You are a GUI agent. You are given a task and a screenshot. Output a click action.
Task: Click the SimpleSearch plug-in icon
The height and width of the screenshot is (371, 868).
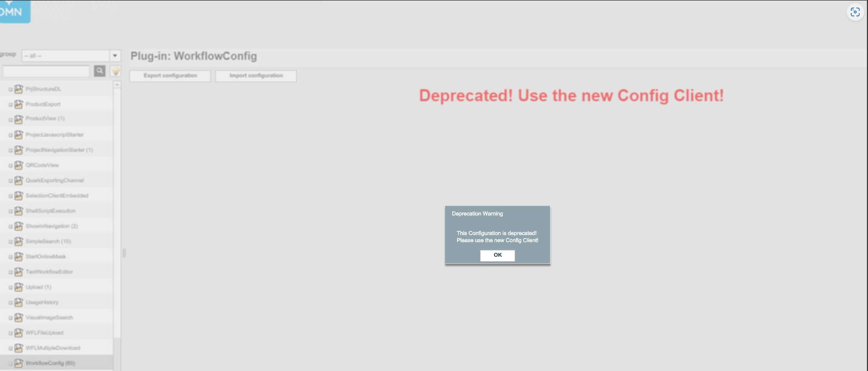coord(19,242)
